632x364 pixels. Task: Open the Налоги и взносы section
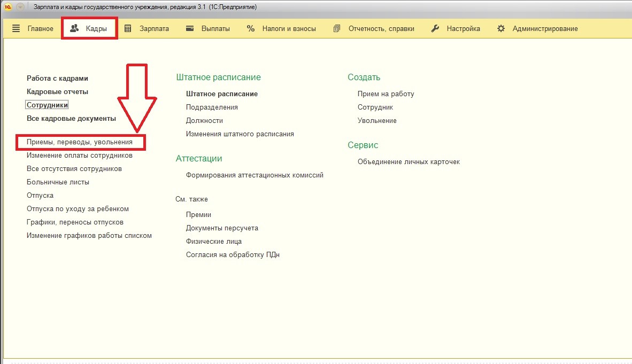[289, 29]
